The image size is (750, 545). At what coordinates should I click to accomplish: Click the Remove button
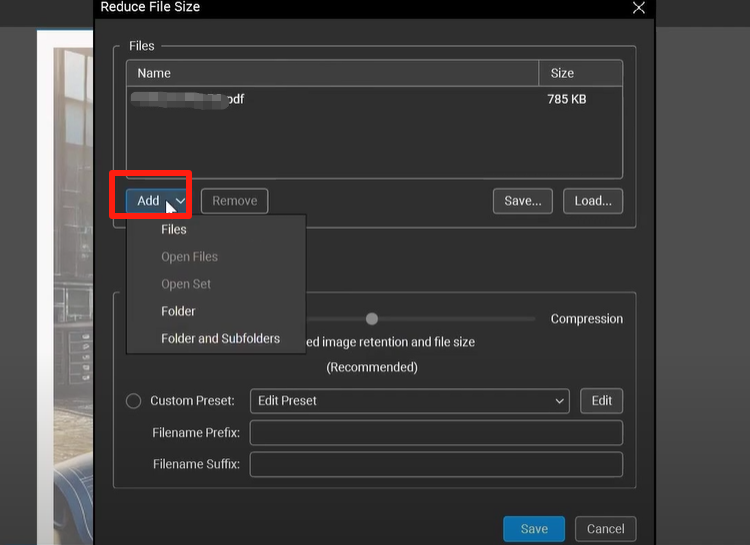click(234, 201)
